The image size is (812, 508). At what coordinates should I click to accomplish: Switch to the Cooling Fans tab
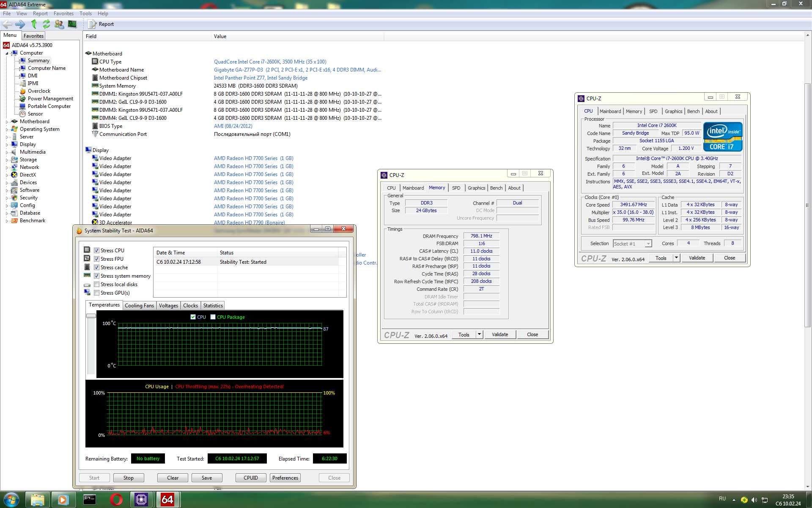(x=139, y=306)
